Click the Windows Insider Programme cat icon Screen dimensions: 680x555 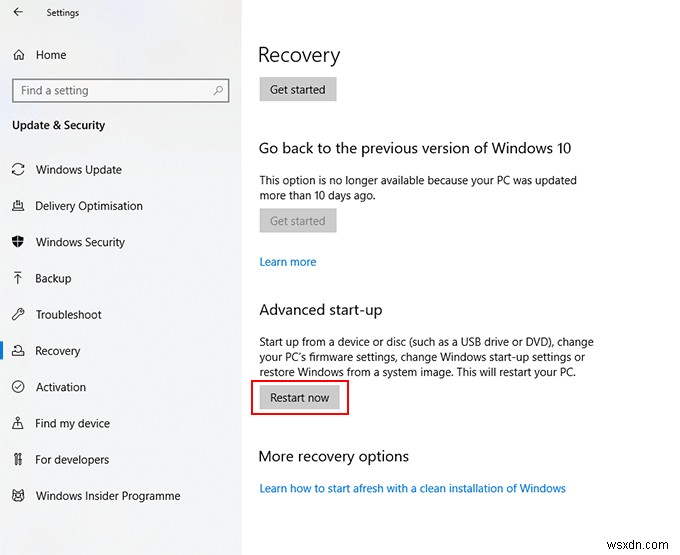18,495
